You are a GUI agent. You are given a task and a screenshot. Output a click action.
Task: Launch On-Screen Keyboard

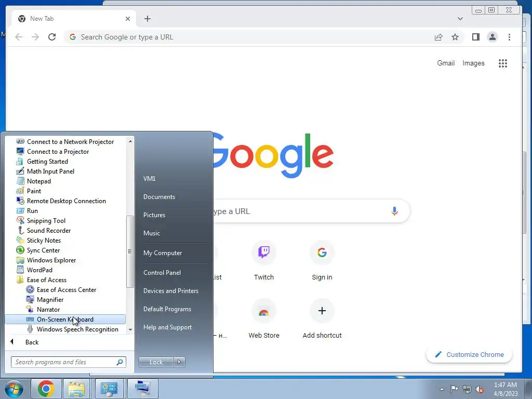pyautogui.click(x=65, y=320)
